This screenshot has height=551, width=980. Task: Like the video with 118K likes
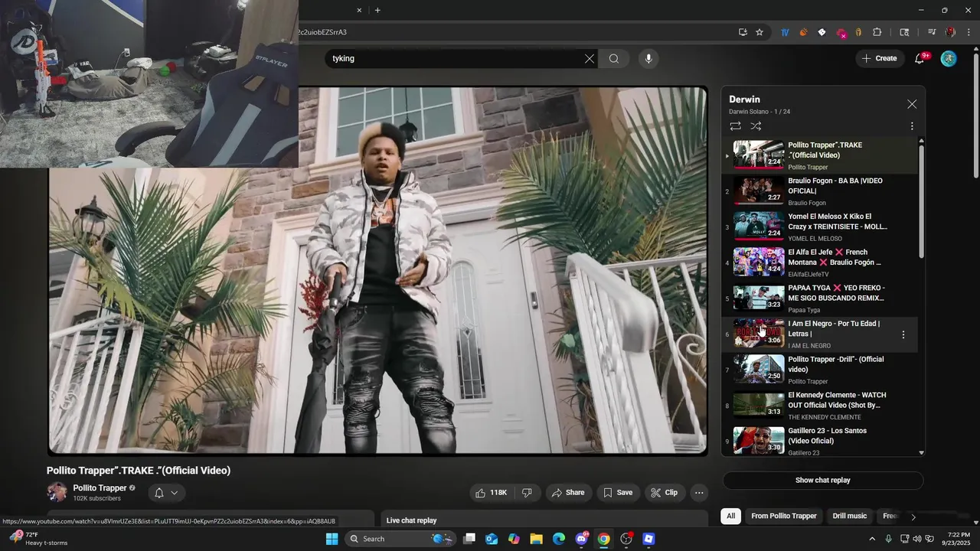pos(491,493)
